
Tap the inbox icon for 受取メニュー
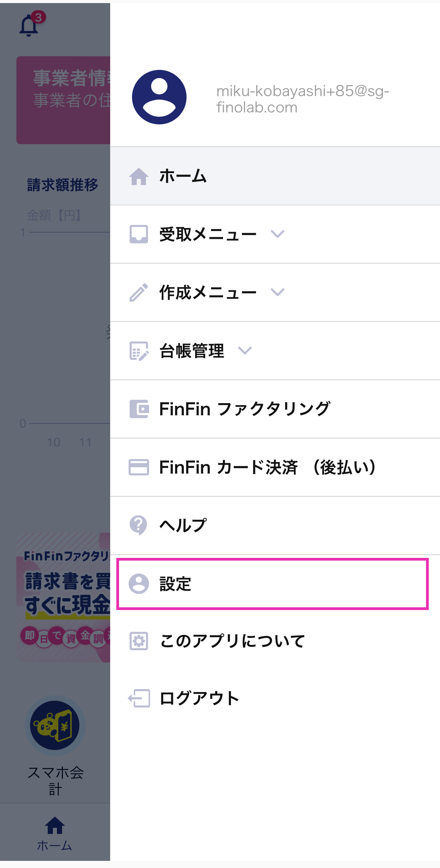(x=139, y=234)
